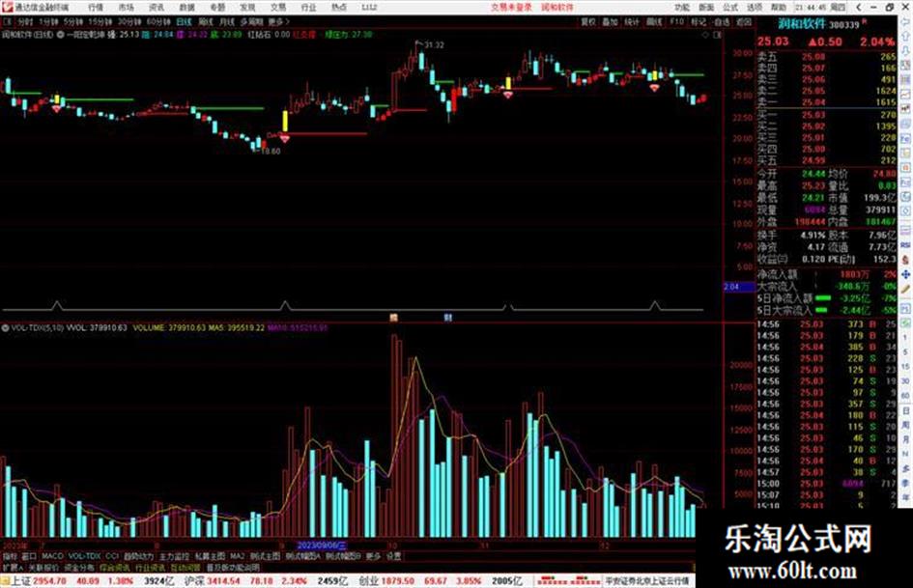Switch indicator to 主力监控
The width and height of the screenshot is (913, 588).
(x=174, y=556)
